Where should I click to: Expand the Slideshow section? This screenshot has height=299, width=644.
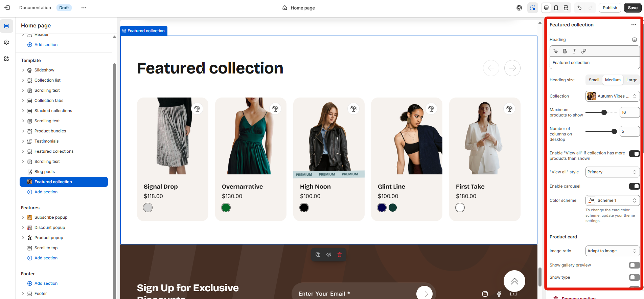coord(23,70)
